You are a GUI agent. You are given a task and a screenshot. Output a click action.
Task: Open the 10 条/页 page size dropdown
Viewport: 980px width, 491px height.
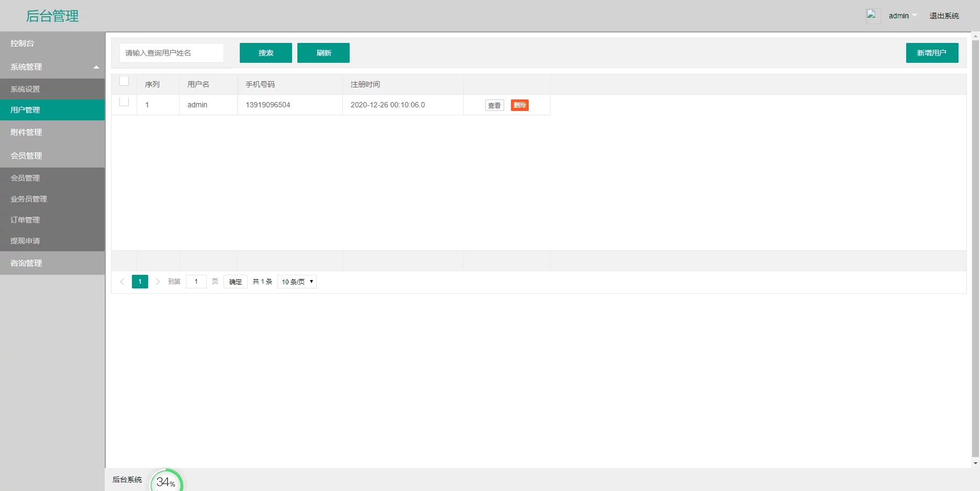(x=297, y=282)
